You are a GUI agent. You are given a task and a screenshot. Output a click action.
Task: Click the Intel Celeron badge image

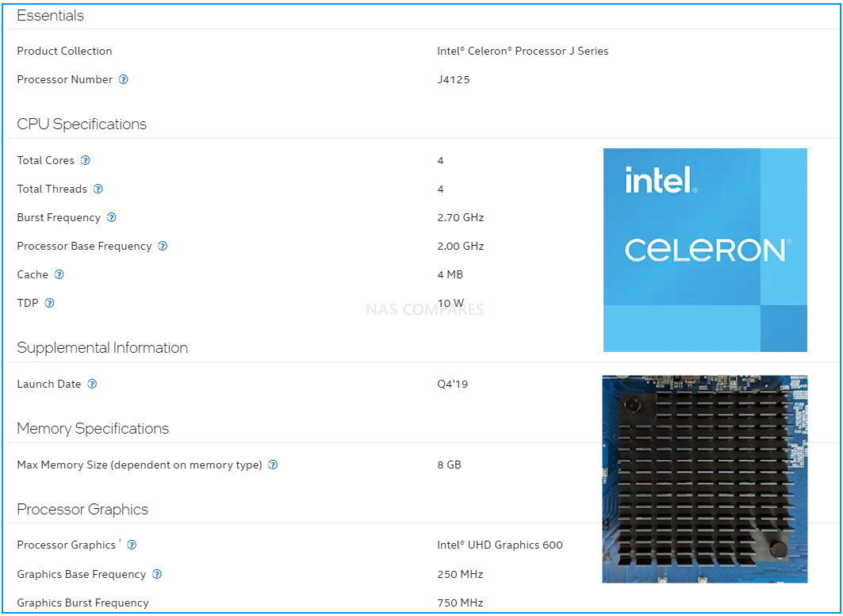pos(705,250)
